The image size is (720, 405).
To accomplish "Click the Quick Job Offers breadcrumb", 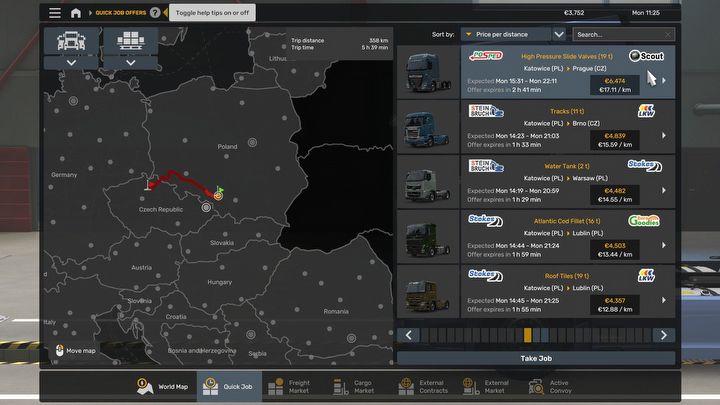I will 121,13.
